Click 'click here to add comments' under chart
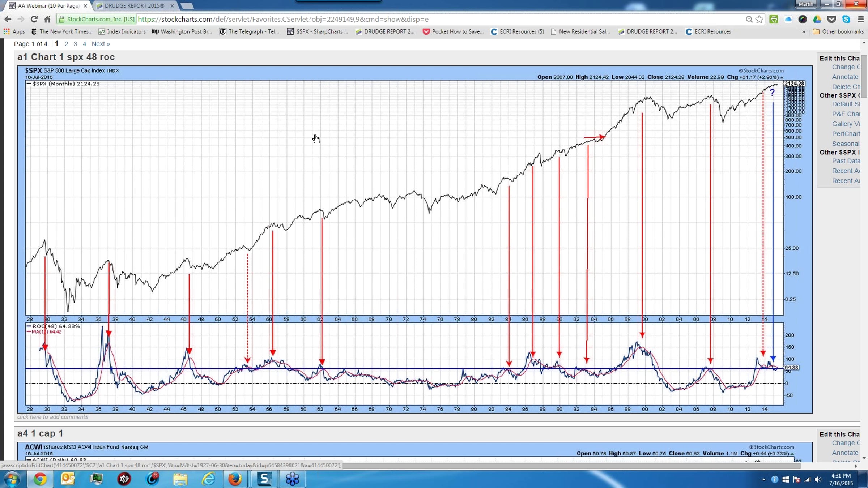The height and width of the screenshot is (488, 868). (52, 417)
